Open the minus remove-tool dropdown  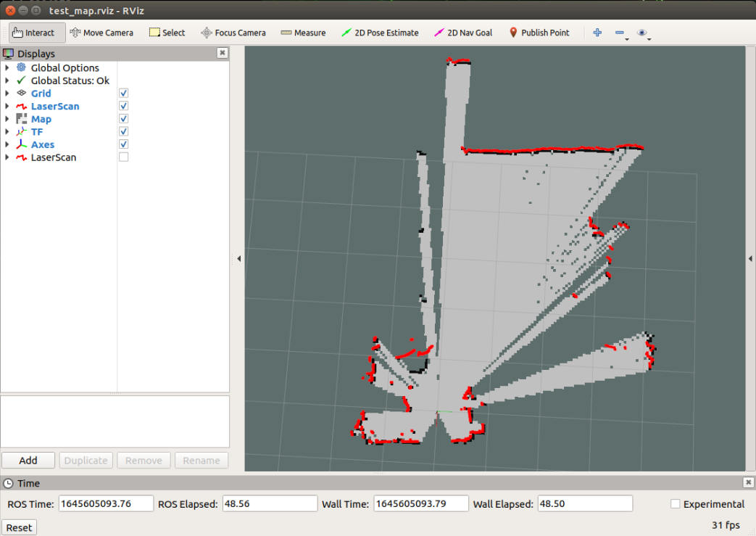pos(620,33)
